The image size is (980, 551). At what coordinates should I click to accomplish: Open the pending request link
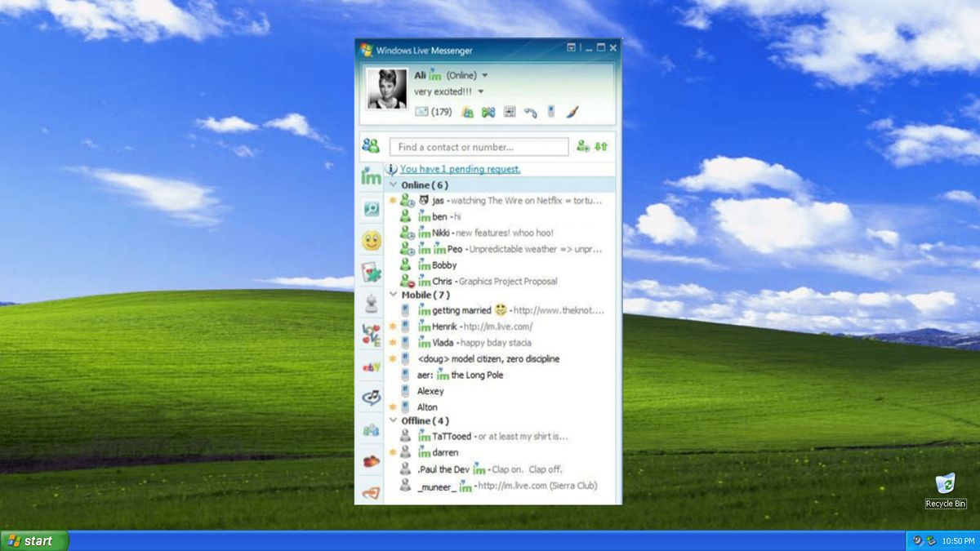pyautogui.click(x=461, y=169)
